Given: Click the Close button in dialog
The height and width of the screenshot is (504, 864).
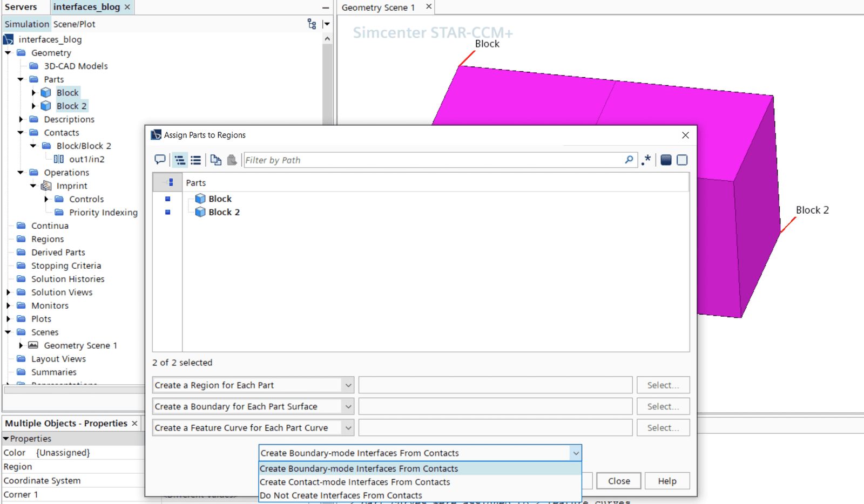Looking at the screenshot, I should tap(619, 481).
